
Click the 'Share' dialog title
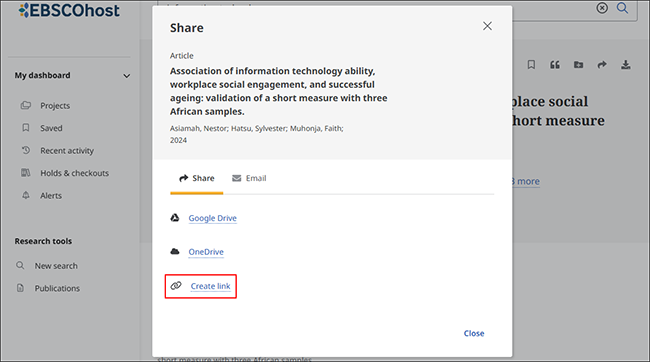187,28
